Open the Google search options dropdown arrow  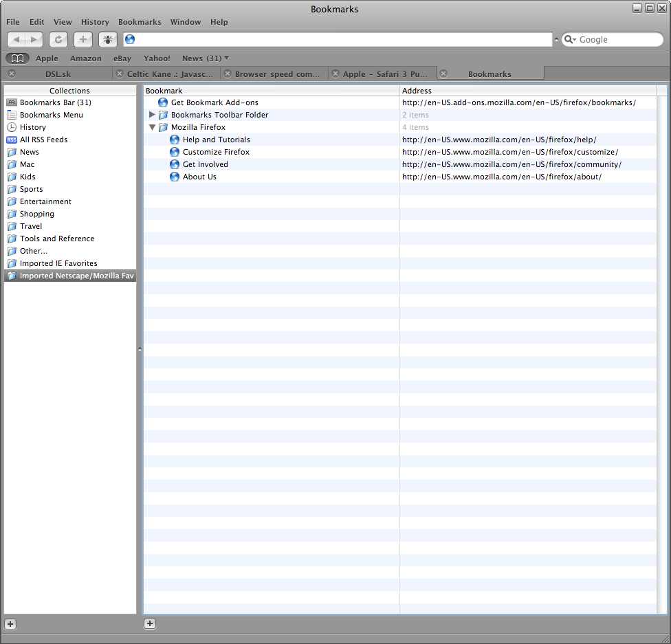coord(574,39)
